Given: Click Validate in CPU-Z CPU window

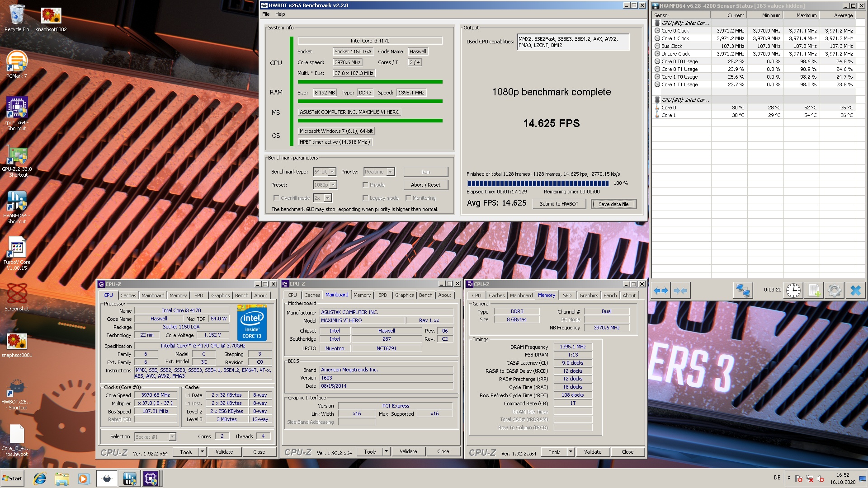Looking at the screenshot, I should [x=224, y=452].
